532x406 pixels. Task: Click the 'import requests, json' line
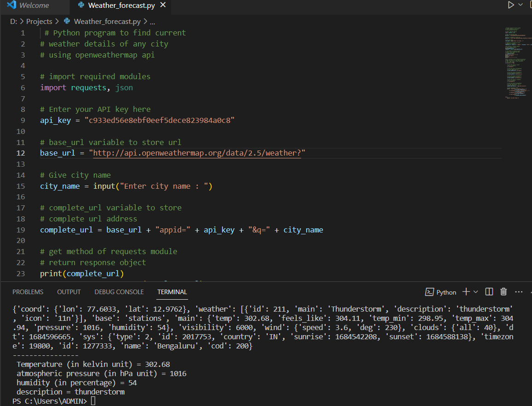tap(86, 87)
